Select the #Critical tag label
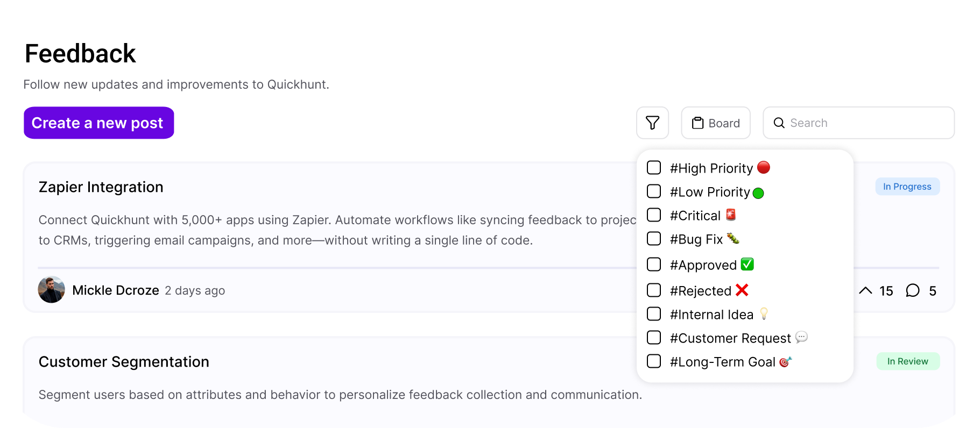The width and height of the screenshot is (980, 428). coord(695,216)
